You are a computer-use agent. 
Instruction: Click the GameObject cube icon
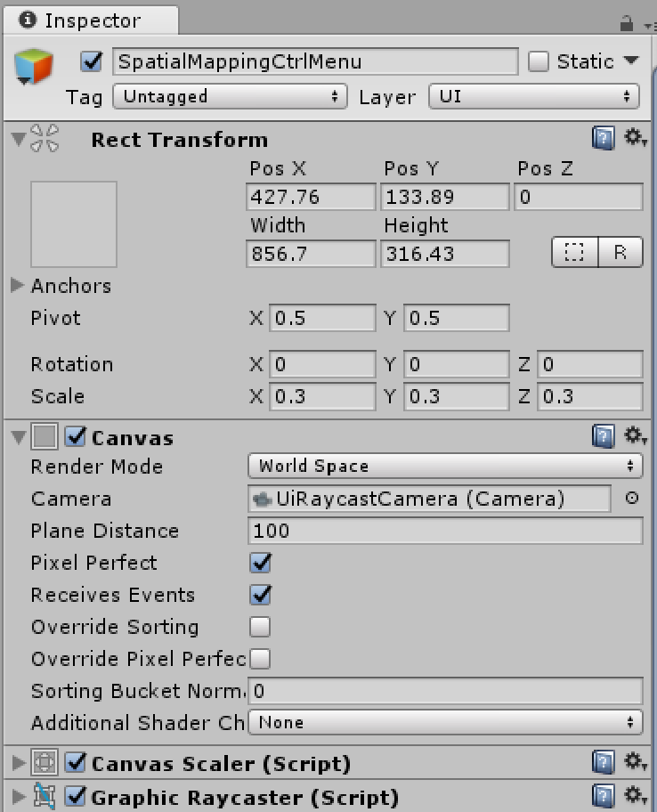pos(34,67)
